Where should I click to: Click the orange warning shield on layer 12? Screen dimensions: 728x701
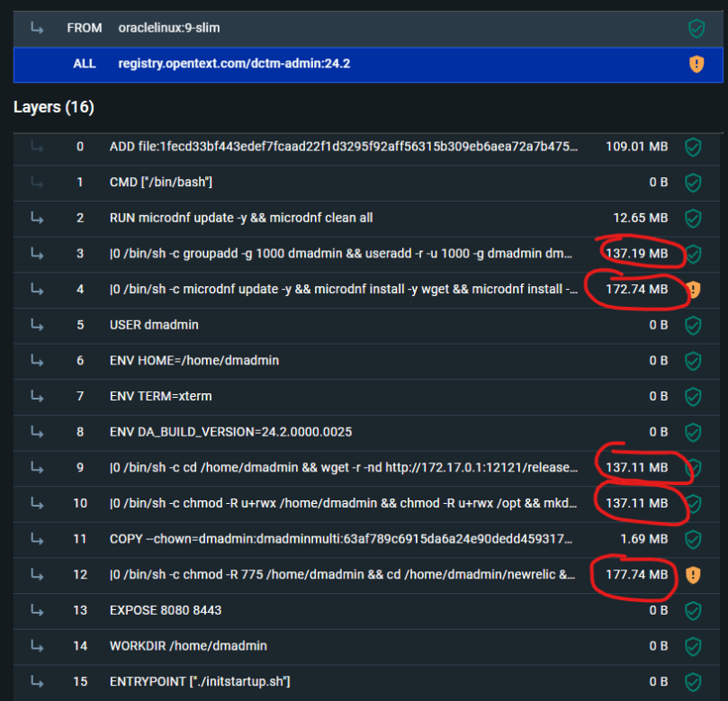tap(693, 575)
